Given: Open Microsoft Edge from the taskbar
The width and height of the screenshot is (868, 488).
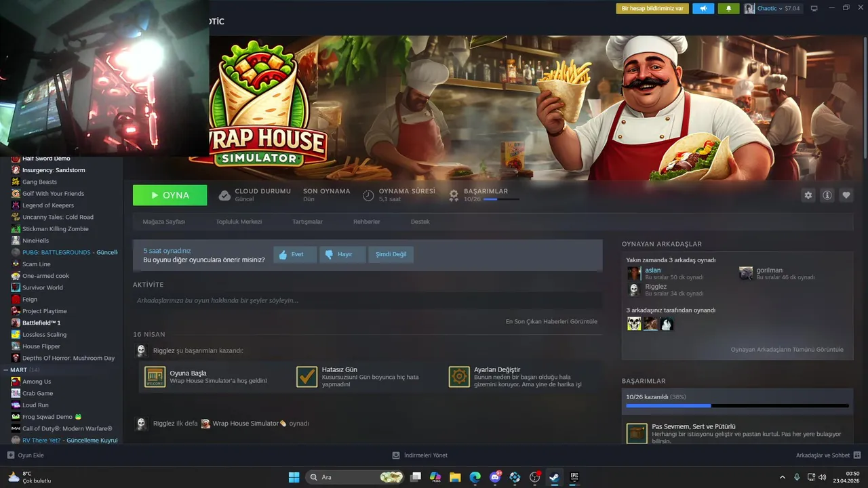Looking at the screenshot, I should 475,477.
